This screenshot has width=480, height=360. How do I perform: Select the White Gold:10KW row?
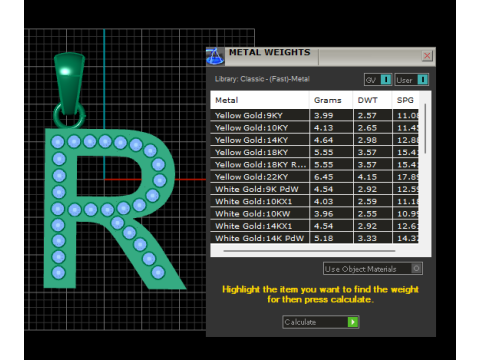pyautogui.click(x=314, y=214)
